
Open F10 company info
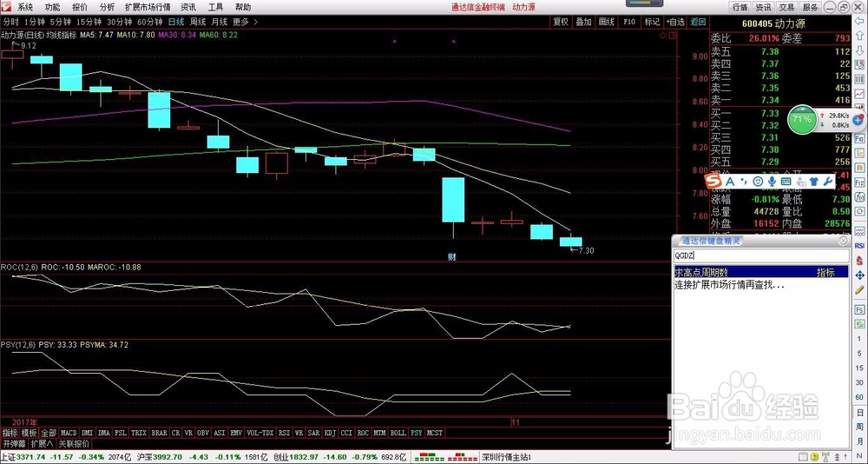pos(629,23)
